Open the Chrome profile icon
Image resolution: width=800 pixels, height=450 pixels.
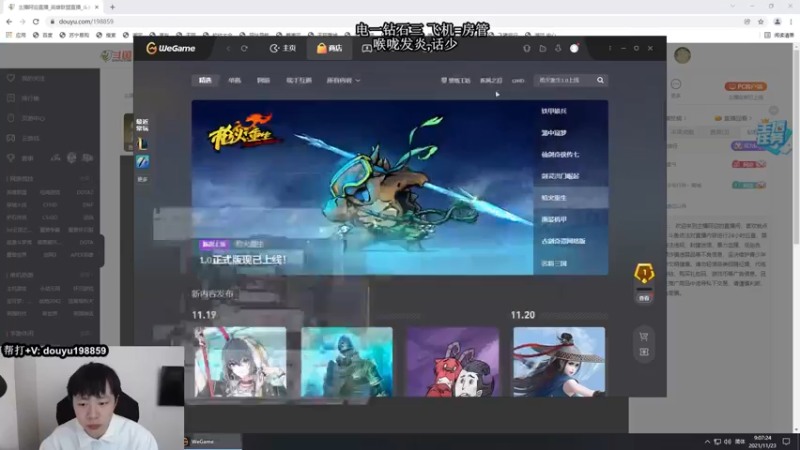(x=777, y=21)
